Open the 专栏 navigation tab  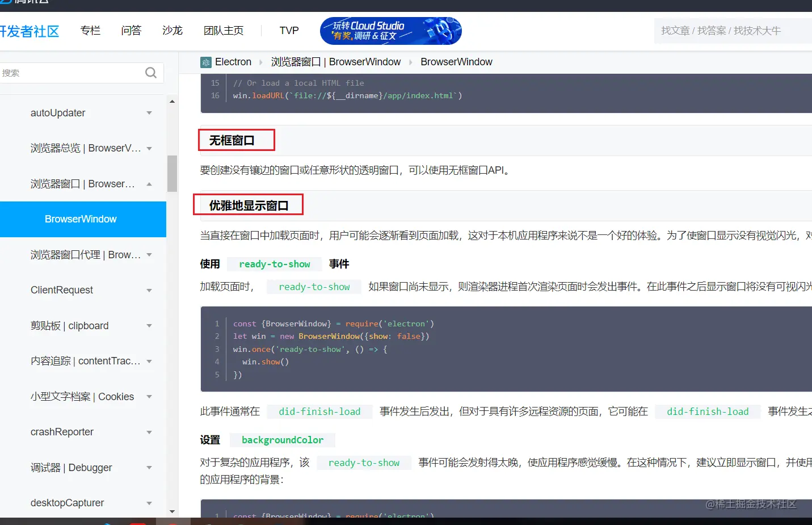[91, 31]
